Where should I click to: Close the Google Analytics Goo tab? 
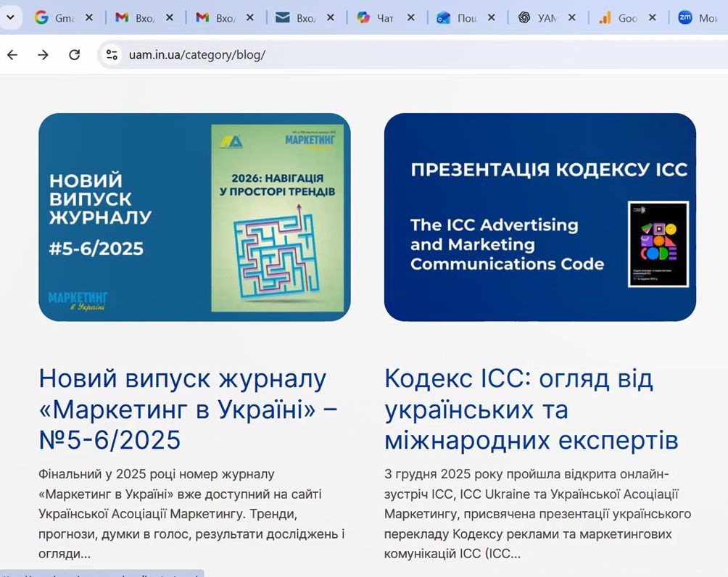point(651,17)
